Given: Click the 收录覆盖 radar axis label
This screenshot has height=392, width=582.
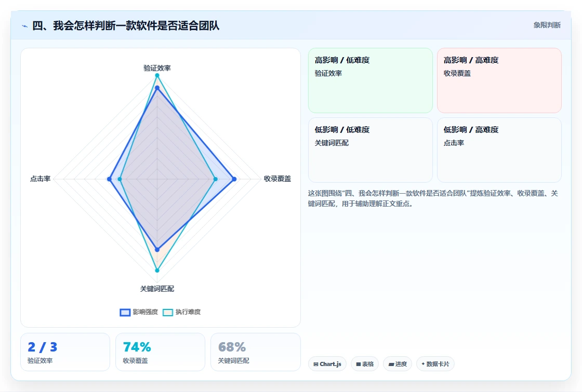Looking at the screenshot, I should pyautogui.click(x=277, y=179).
